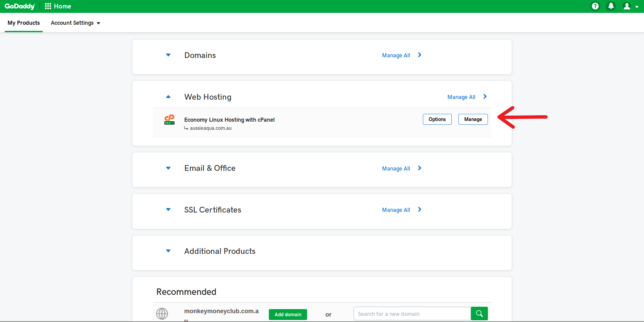Open the apps grid icon beside Home
This screenshot has width=644, height=322.
pos(48,6)
